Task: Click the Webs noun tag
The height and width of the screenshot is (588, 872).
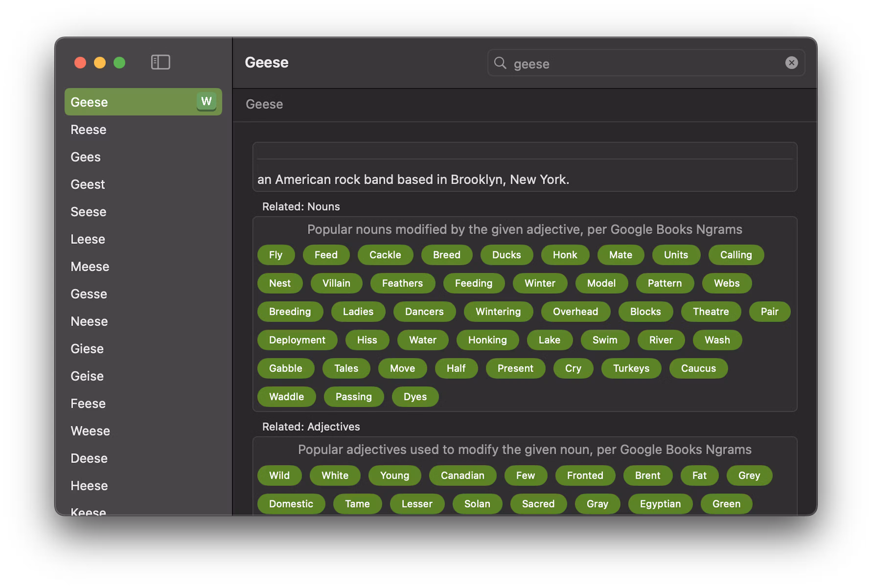Action: (x=727, y=283)
